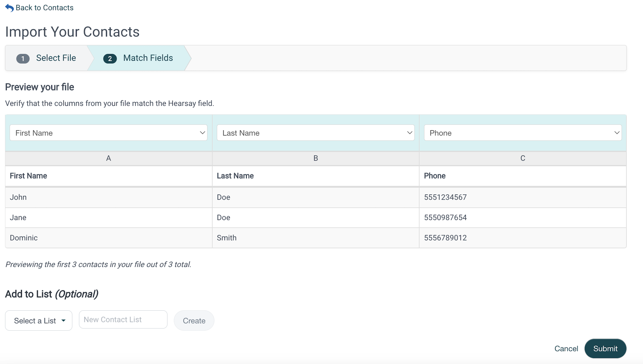Select the Jane cell
Viewport: 643px width, 364px height.
pos(109,217)
